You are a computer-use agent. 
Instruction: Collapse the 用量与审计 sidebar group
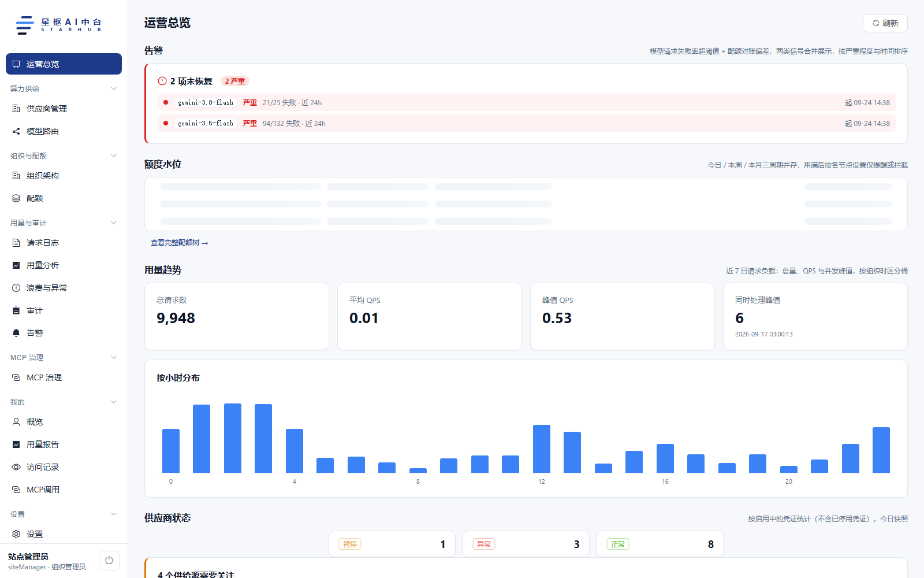pos(114,223)
